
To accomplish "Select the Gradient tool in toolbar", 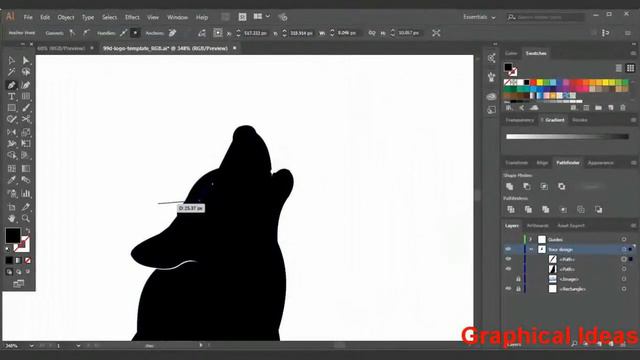I will tap(26, 169).
